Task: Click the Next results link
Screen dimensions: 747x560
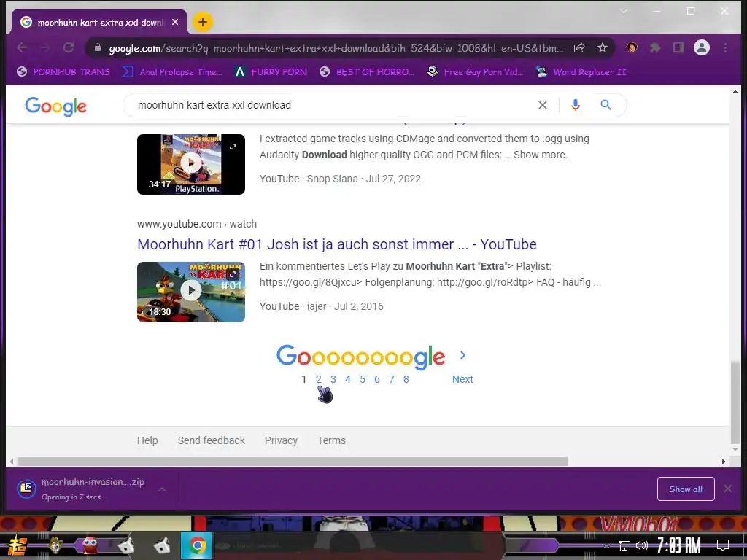Action: pos(462,379)
